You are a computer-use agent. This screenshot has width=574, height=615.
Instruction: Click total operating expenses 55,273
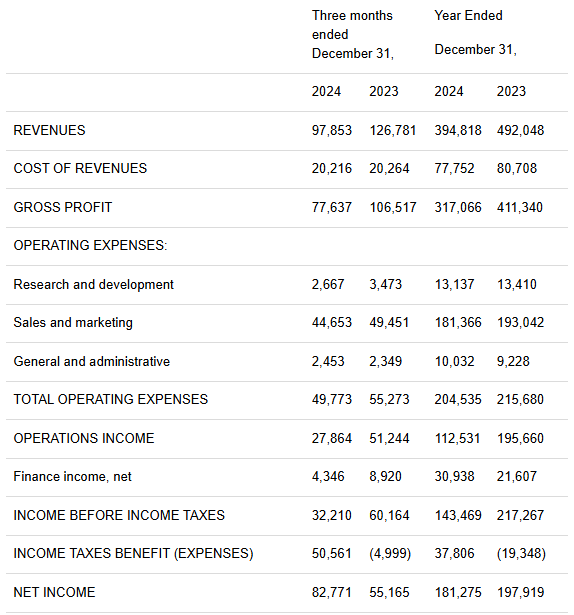(389, 399)
